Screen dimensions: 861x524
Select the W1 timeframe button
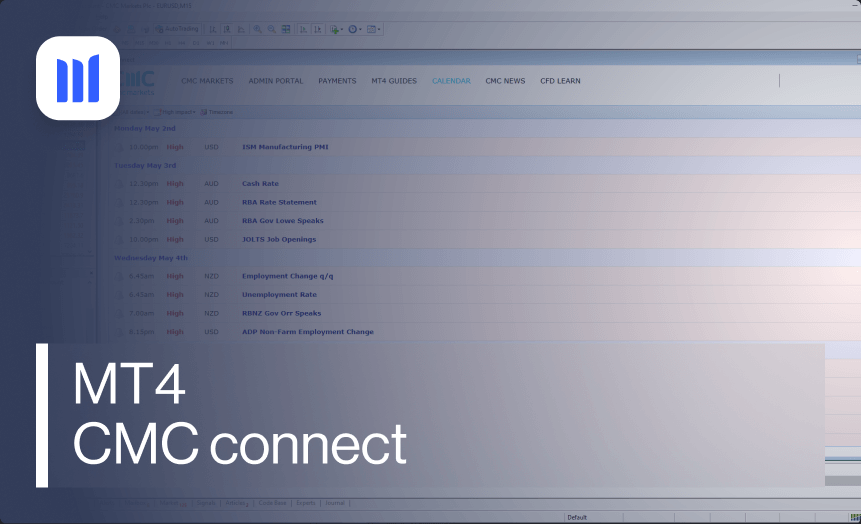210,43
